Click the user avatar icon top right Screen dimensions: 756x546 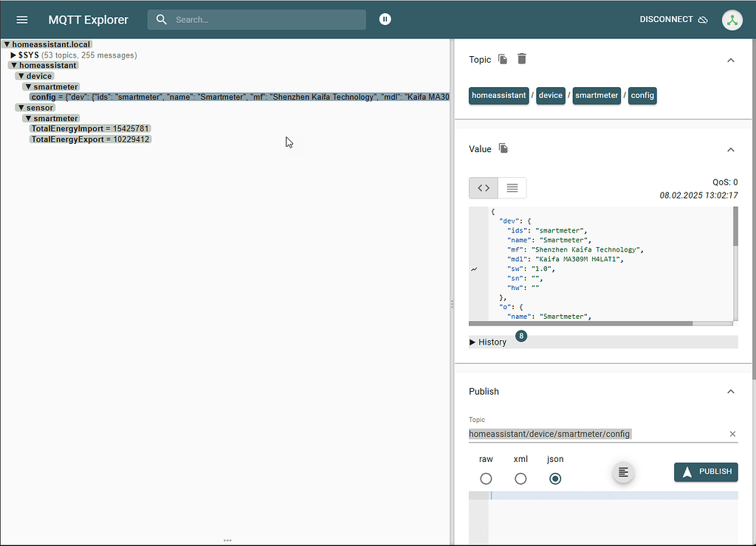[x=732, y=20]
